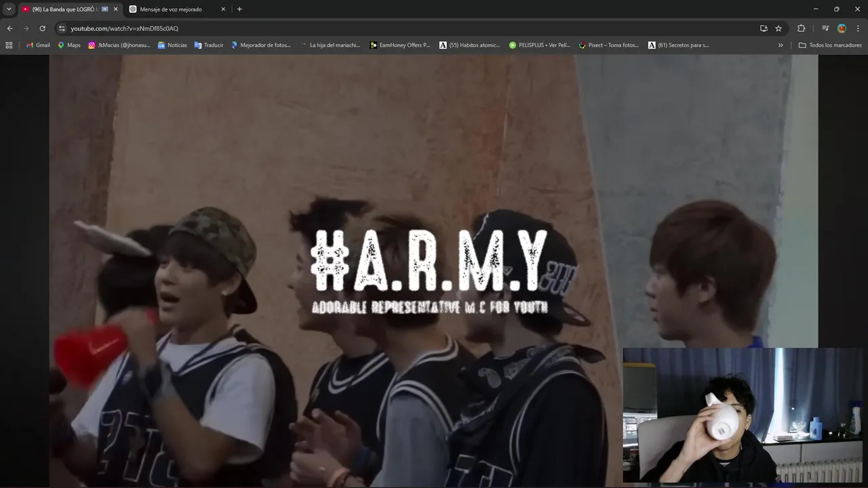Viewport: 868px width, 488px height.
Task: Open the Traducir bookmark
Action: (209, 45)
